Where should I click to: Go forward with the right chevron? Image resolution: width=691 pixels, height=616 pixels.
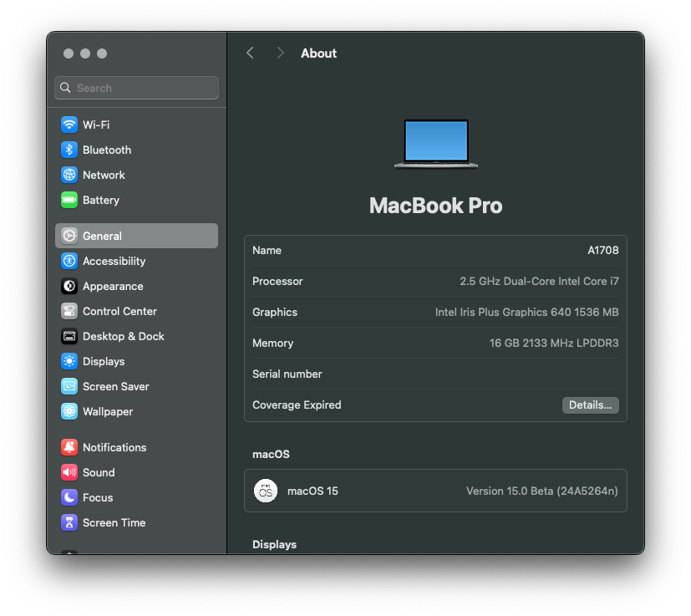[280, 53]
